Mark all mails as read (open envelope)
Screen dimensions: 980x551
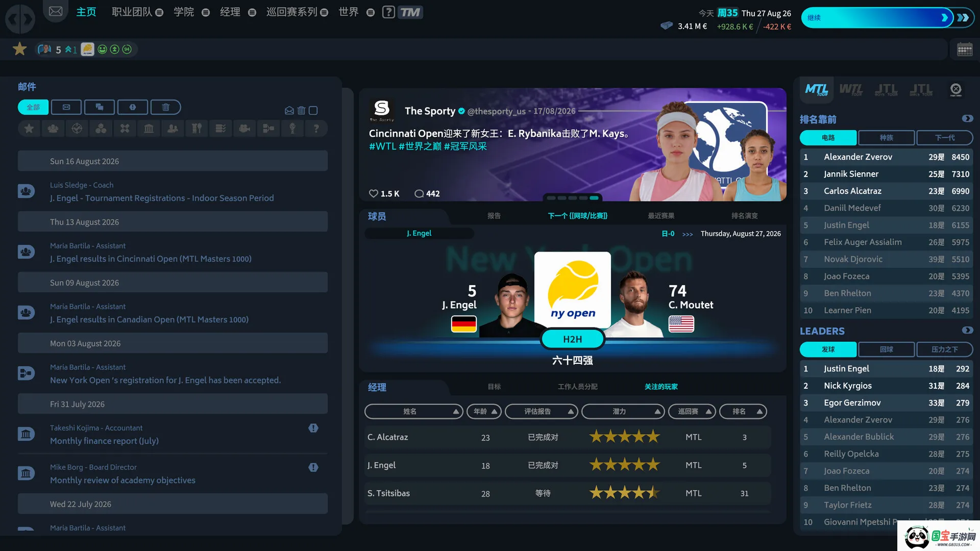289,110
